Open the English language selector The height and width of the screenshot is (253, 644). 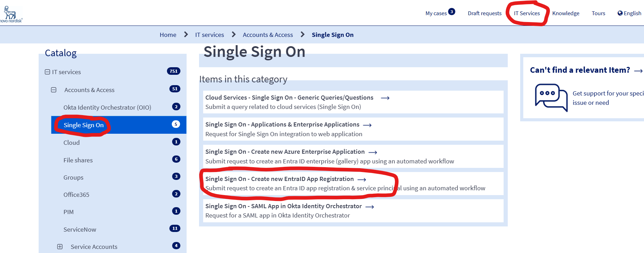click(629, 13)
